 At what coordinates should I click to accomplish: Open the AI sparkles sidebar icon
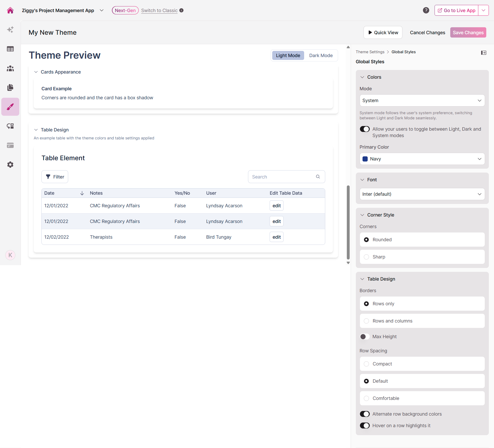click(x=10, y=30)
